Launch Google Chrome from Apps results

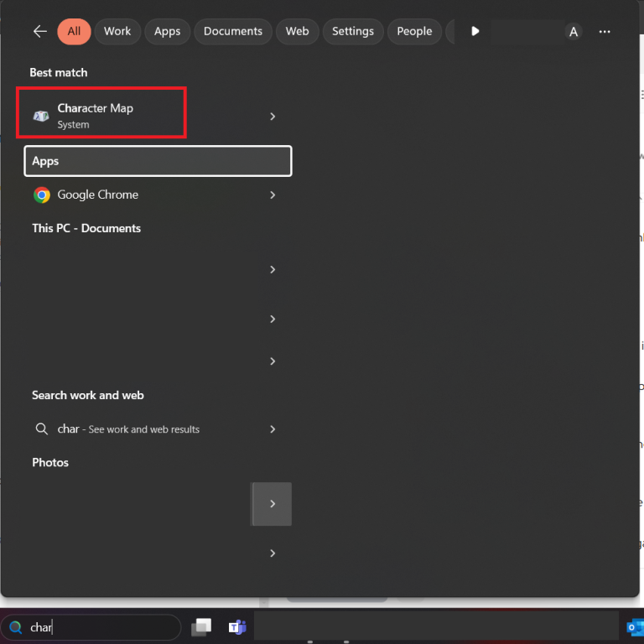(97, 195)
